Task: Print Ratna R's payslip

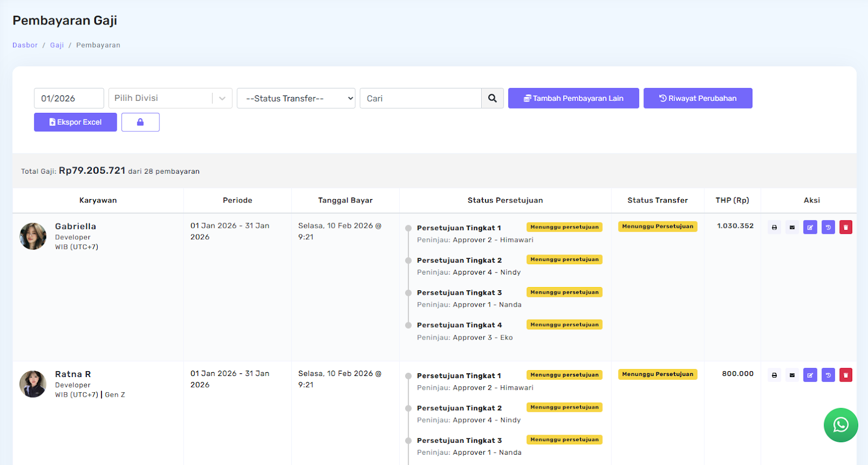Action: [x=774, y=375]
